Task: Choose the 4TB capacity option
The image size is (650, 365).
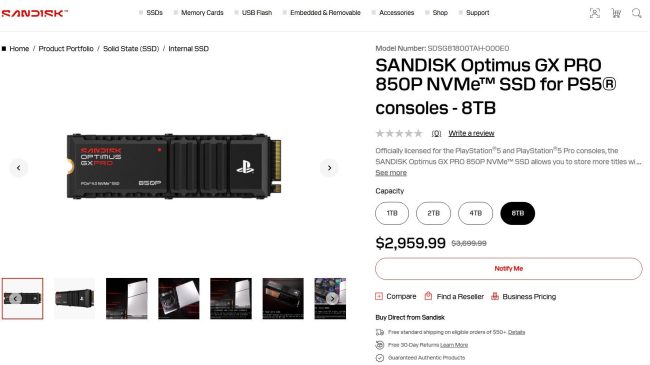Action: [x=475, y=213]
